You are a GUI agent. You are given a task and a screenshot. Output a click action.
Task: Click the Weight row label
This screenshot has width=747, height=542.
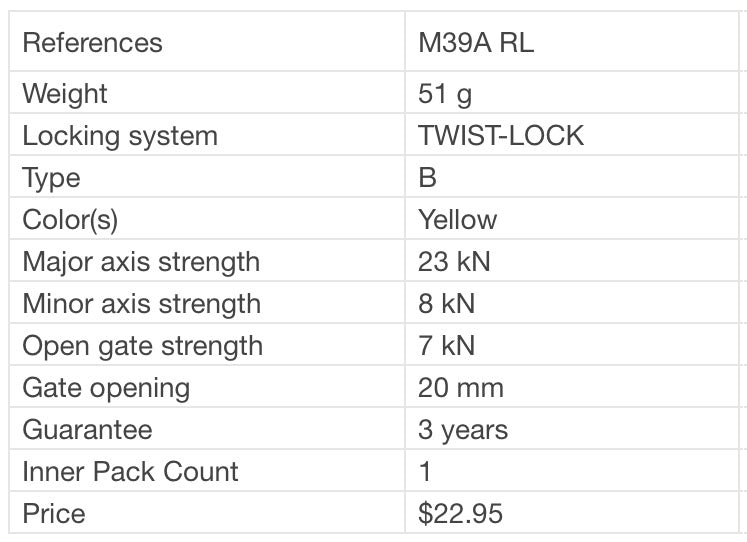tap(65, 94)
